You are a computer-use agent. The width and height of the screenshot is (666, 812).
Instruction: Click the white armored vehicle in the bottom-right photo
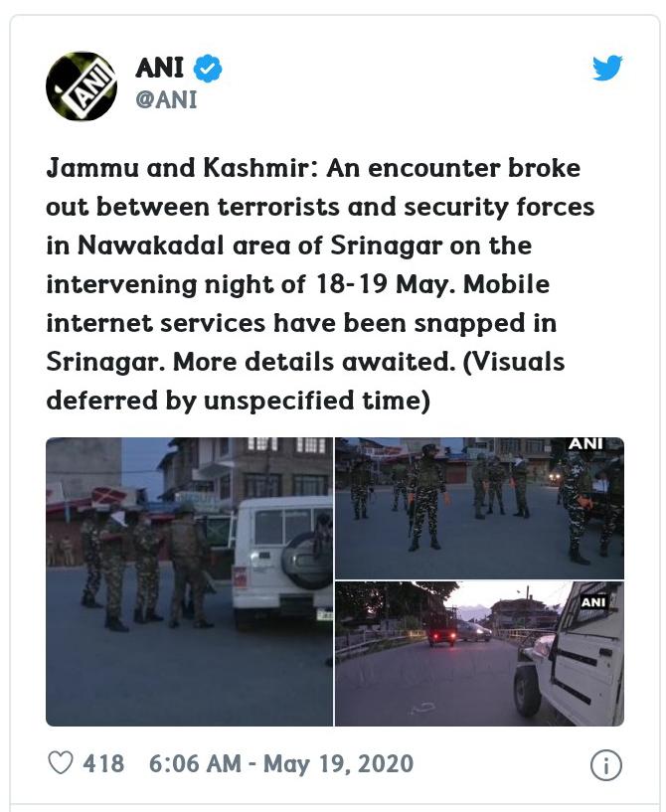click(x=570, y=658)
